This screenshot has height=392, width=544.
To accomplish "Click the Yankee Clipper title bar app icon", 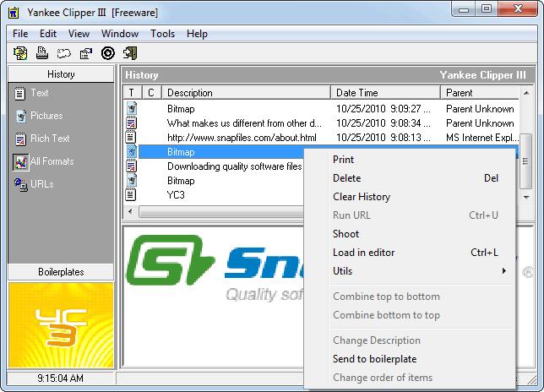I will (14, 13).
